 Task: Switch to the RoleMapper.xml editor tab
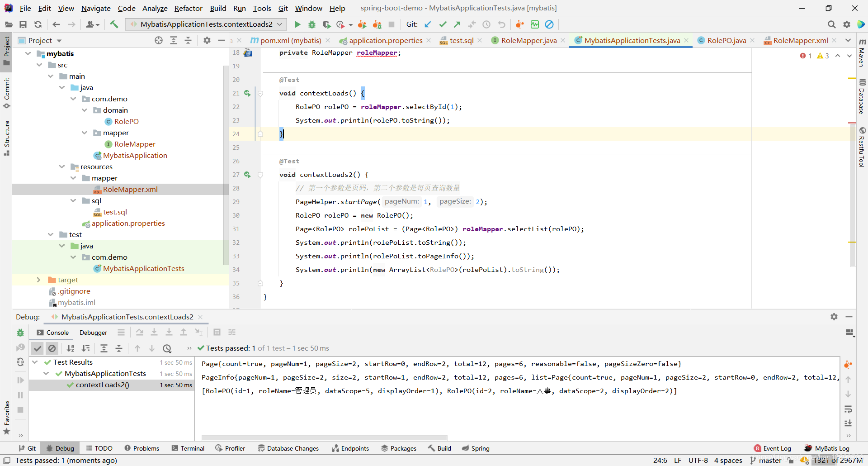(799, 40)
